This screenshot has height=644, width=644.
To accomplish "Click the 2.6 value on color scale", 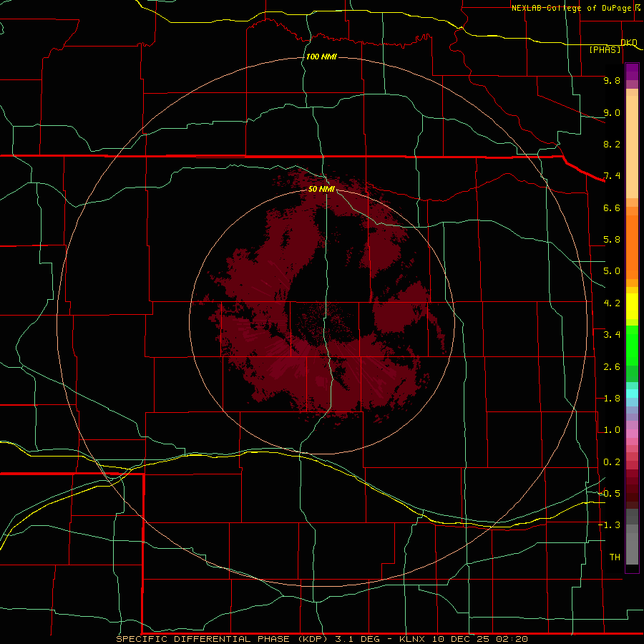I will [612, 367].
